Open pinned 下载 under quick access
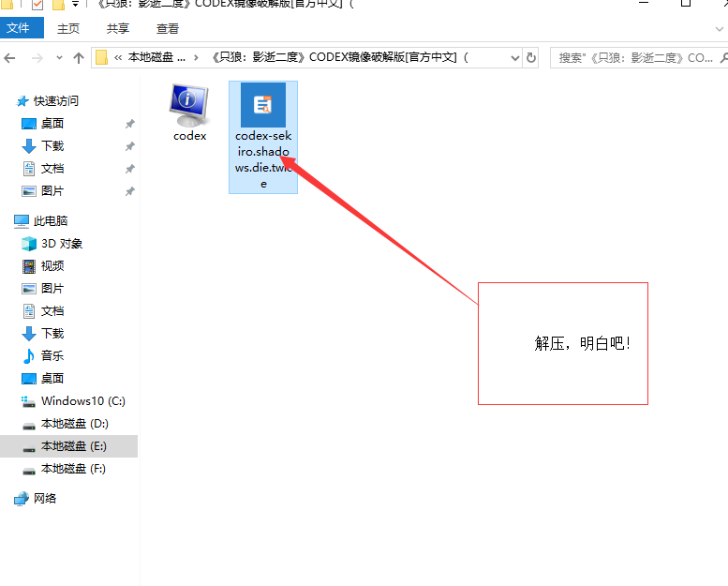Viewport: 728px width, 586px height. [52, 146]
